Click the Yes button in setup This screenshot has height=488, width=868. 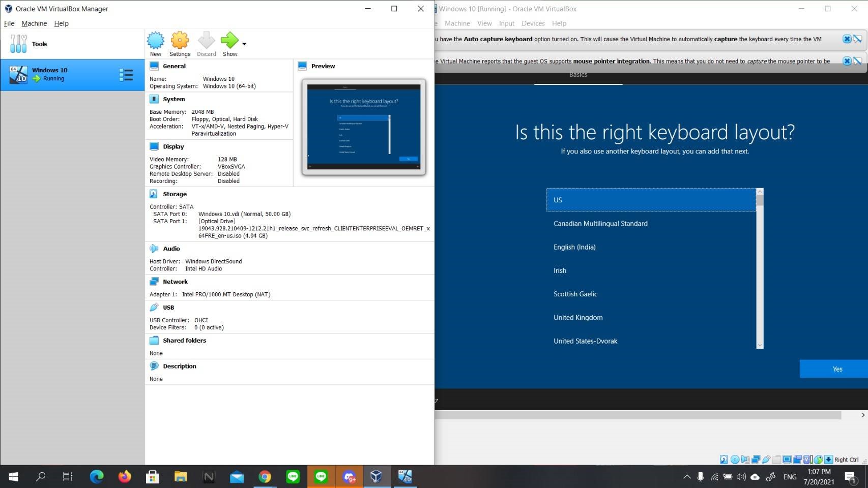pos(834,369)
